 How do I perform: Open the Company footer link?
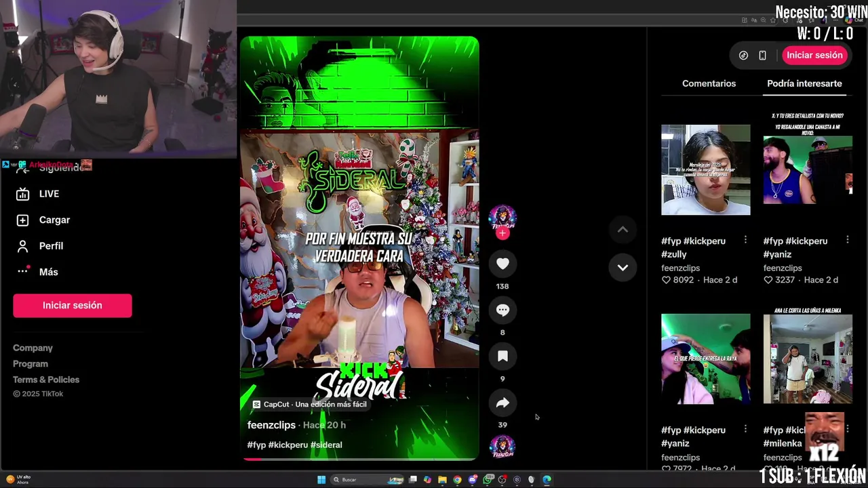click(x=33, y=348)
